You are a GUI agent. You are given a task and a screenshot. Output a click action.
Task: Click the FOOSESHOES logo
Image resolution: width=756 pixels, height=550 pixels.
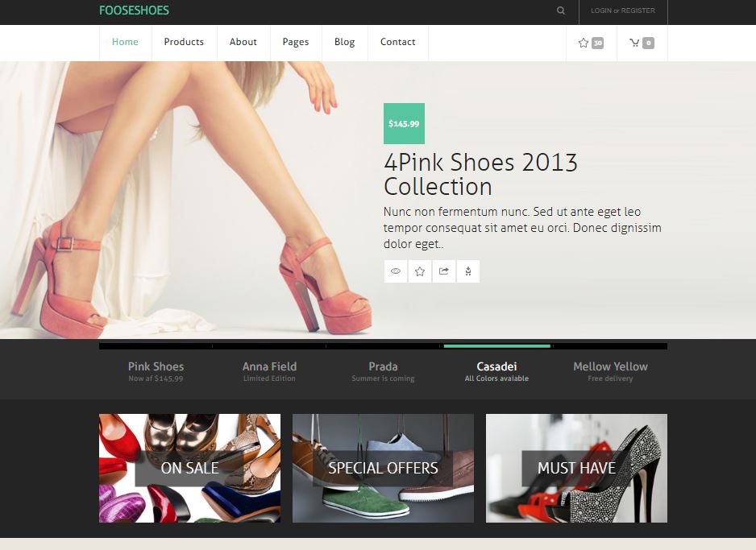pos(134,10)
